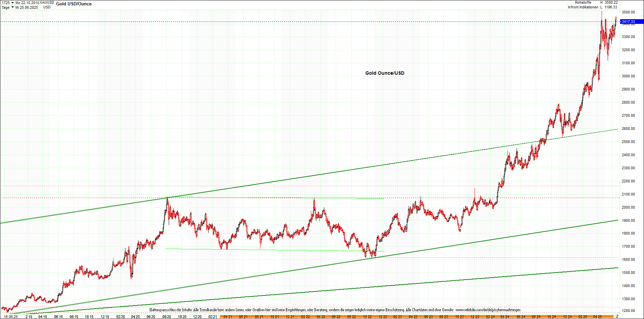Expand the arrow next to 1725 field
This screenshot has width=644, height=319.
(12, 2)
